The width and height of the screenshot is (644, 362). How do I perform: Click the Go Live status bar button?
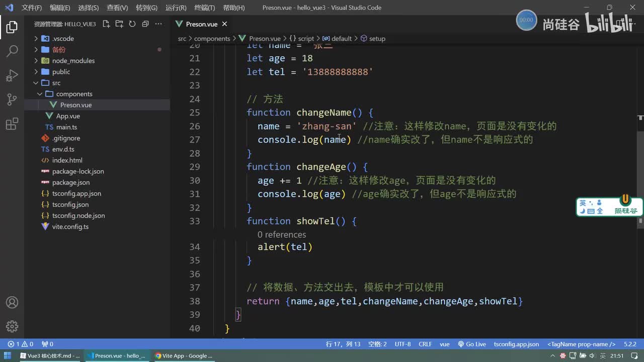(x=472, y=344)
